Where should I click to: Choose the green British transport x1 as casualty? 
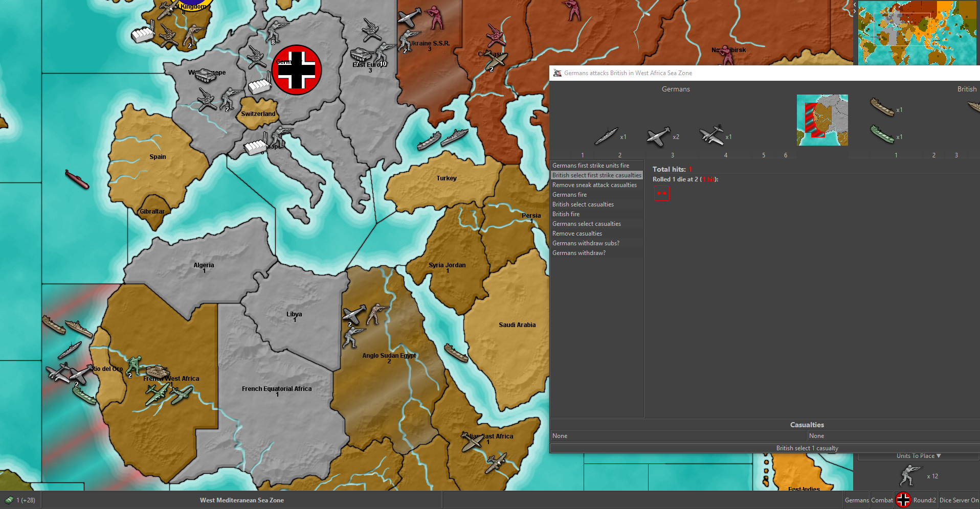click(x=882, y=135)
